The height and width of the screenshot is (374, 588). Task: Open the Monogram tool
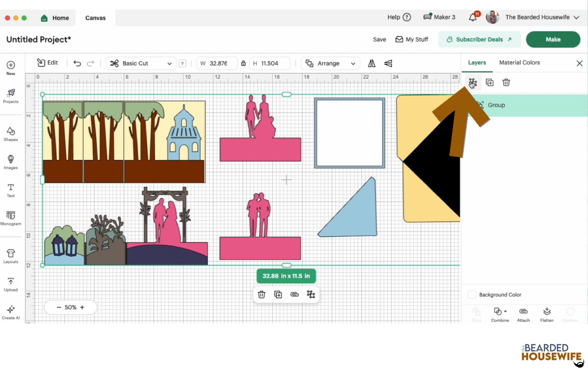(x=11, y=218)
